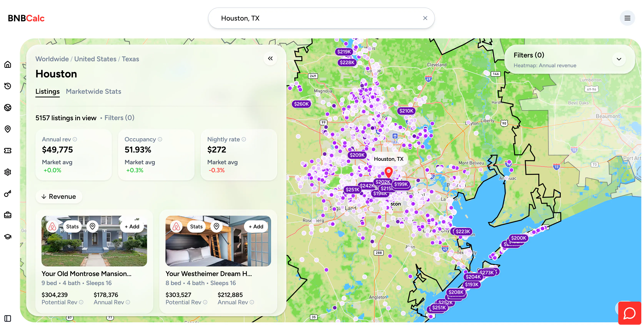Open the hamburger menu

627,18
